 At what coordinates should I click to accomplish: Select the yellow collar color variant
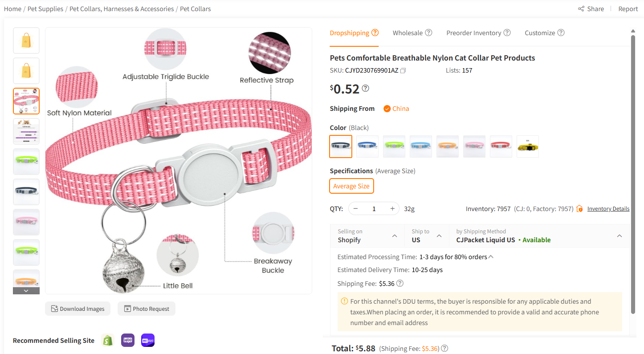(528, 146)
